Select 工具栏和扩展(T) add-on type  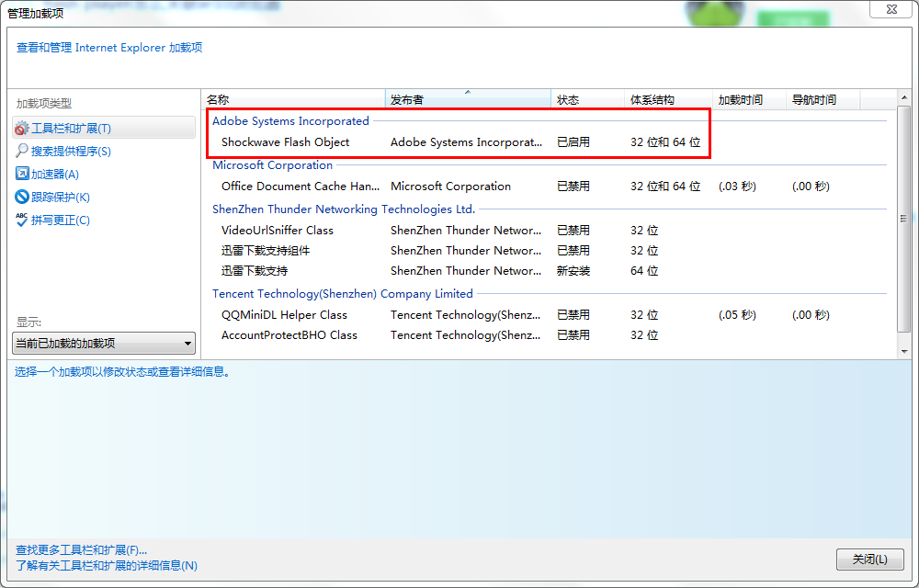[x=104, y=128]
